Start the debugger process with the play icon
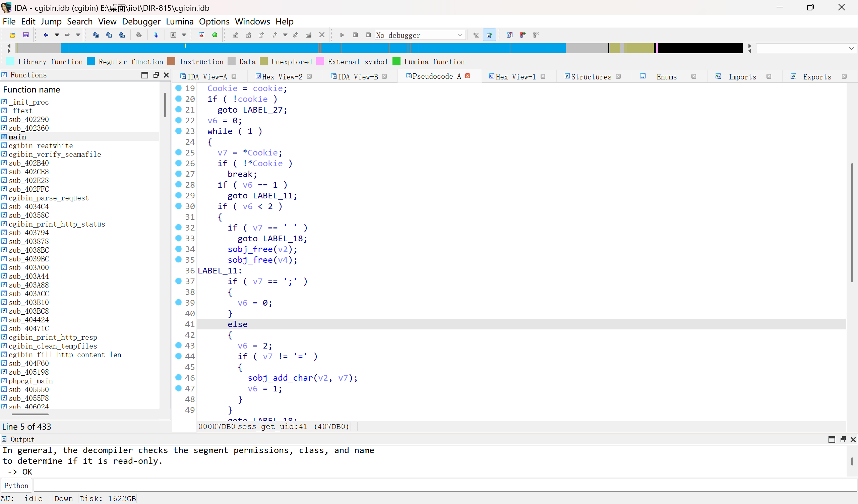This screenshot has height=504, width=858. (x=342, y=35)
